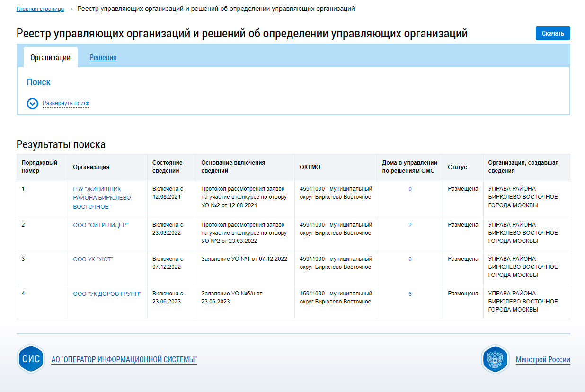Open ООО "СИТИ ЛИДЕР" organization
This screenshot has height=392, width=585.
click(100, 225)
